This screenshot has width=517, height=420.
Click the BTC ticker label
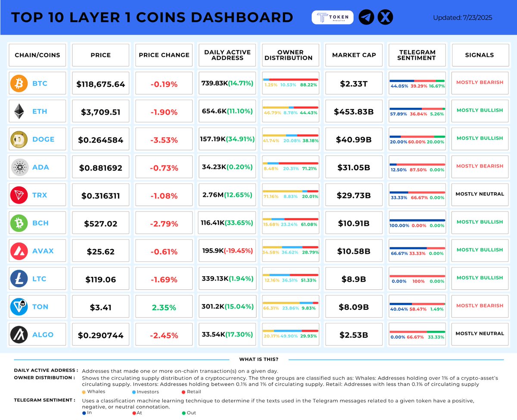[40, 84]
